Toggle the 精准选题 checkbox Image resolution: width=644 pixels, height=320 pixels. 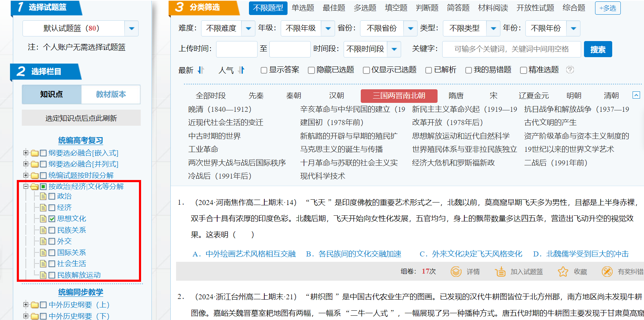(523, 70)
